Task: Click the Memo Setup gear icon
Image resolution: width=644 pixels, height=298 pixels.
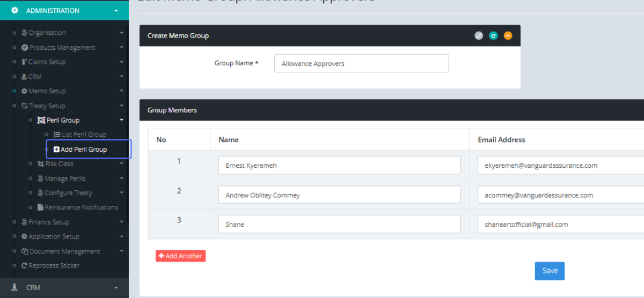Action: [24, 91]
